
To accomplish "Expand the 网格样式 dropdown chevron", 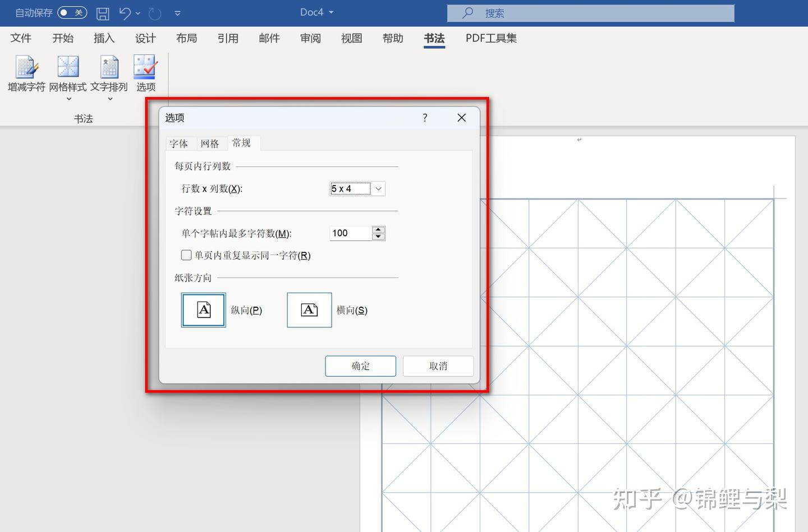I will (x=68, y=99).
